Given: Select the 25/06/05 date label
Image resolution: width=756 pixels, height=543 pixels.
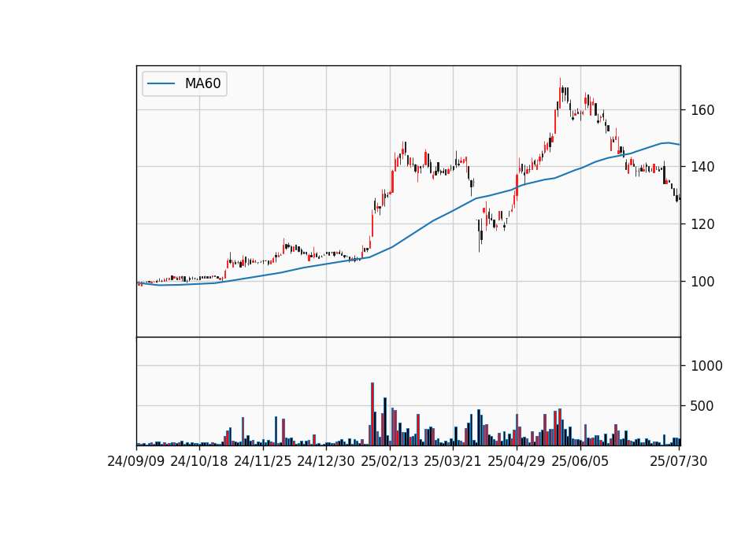Looking at the screenshot, I should [x=580, y=461].
